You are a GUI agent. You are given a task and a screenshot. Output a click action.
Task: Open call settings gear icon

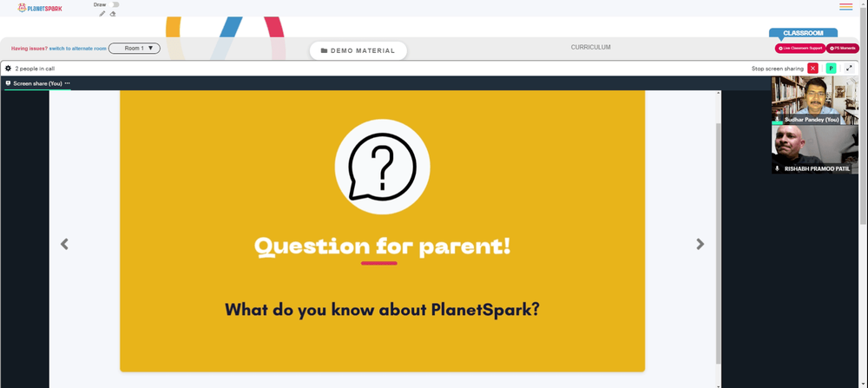(x=9, y=69)
